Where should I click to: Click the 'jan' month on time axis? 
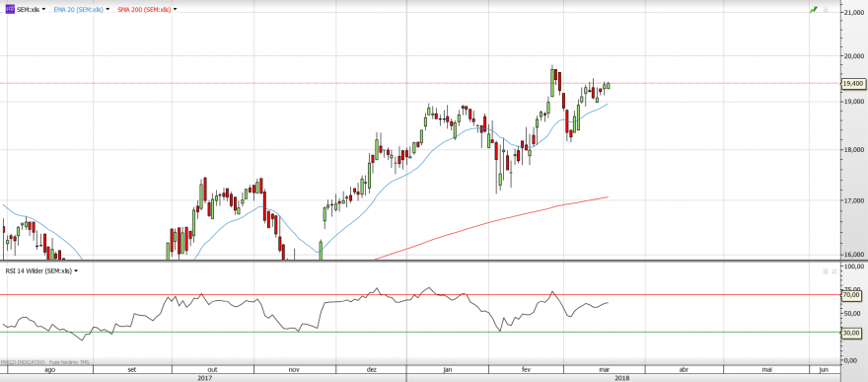coord(448,369)
